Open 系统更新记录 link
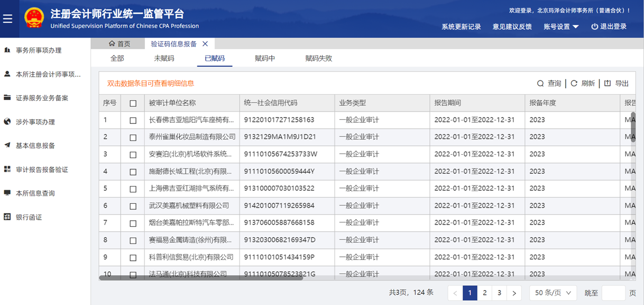Image resolution: width=644 pixels, height=305 pixels. coord(461,26)
